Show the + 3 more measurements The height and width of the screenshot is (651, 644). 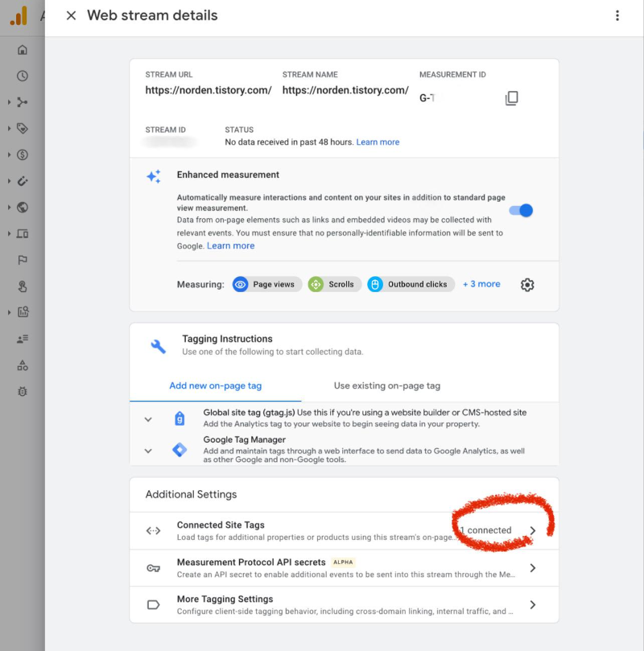coord(481,284)
